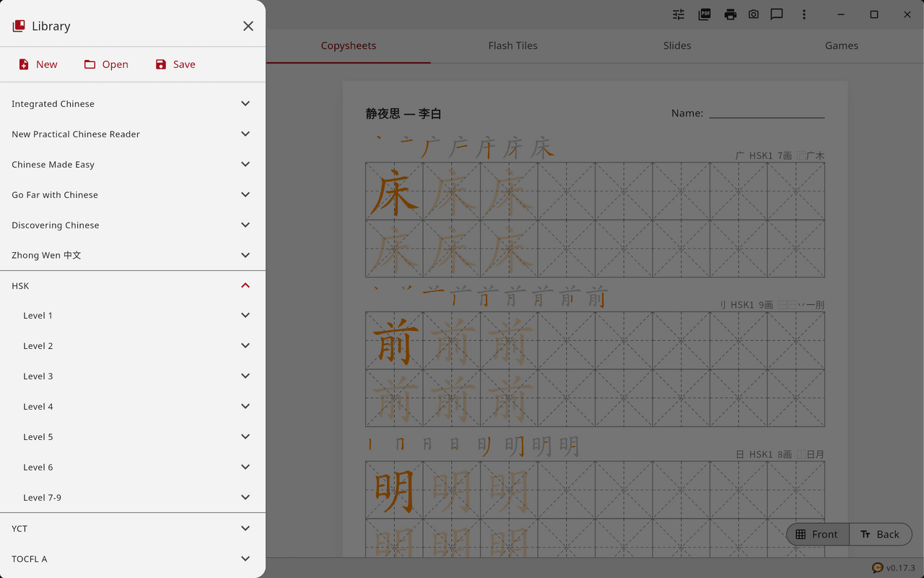Expand HSK Level 2
Viewport: 924px width, 578px height.
click(x=133, y=345)
